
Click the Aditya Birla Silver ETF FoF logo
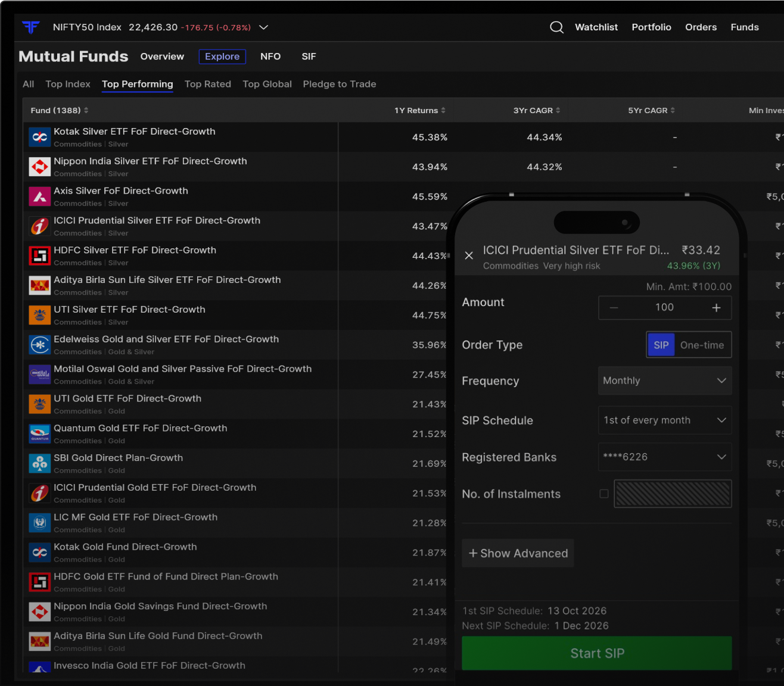40,286
